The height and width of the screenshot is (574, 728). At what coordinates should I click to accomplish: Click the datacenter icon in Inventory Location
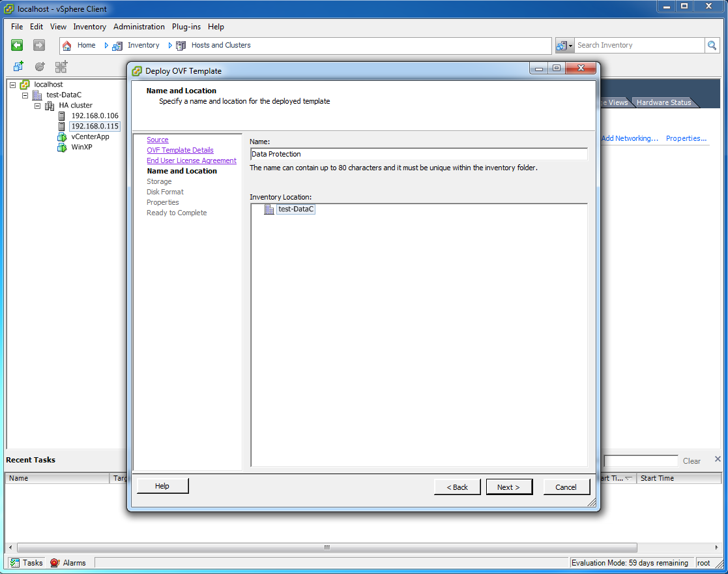coord(269,209)
